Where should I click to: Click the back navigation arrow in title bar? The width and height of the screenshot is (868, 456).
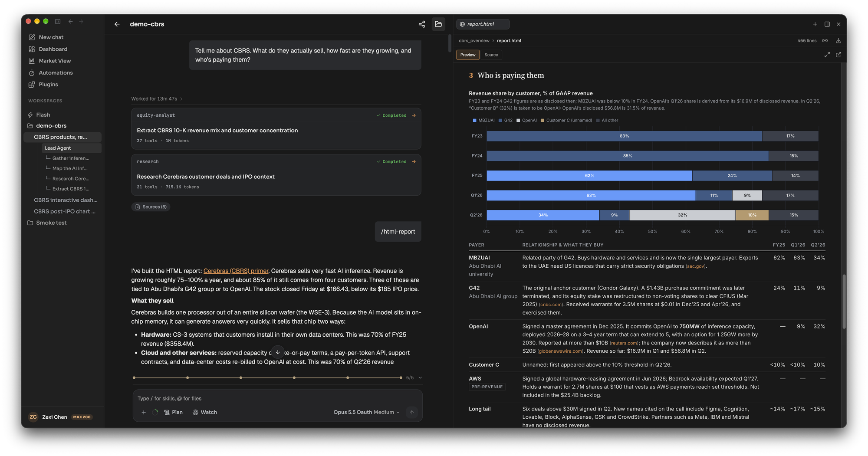70,21
